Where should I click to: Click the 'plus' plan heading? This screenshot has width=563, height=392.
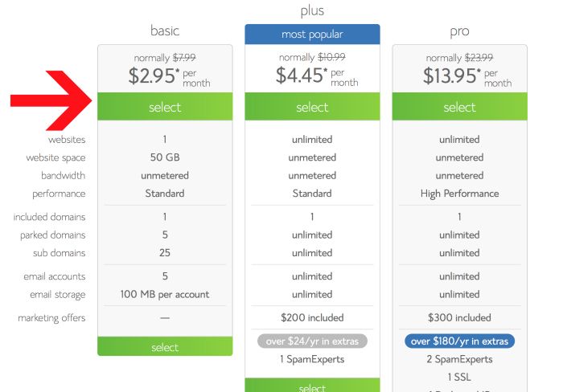coord(312,10)
